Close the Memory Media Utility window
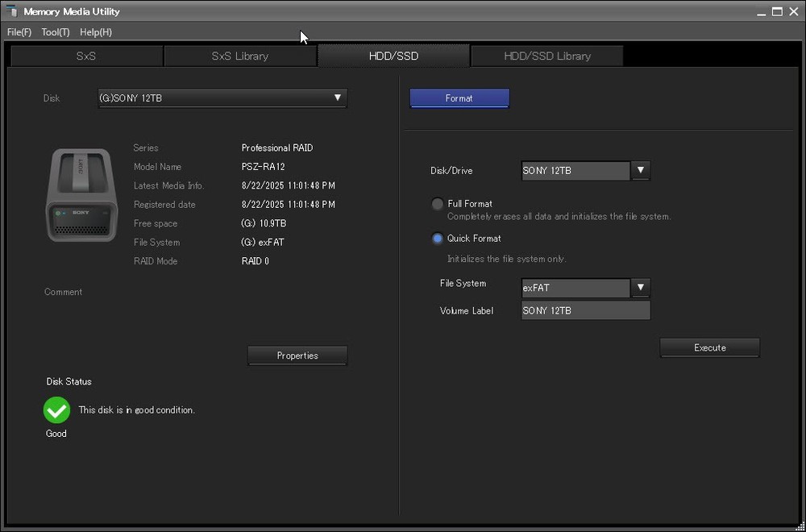Screen dimensions: 806x532 click(x=793, y=11)
